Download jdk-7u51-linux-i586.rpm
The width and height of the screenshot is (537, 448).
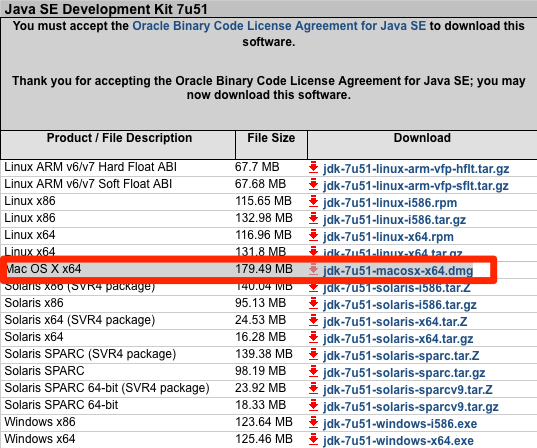click(x=390, y=203)
